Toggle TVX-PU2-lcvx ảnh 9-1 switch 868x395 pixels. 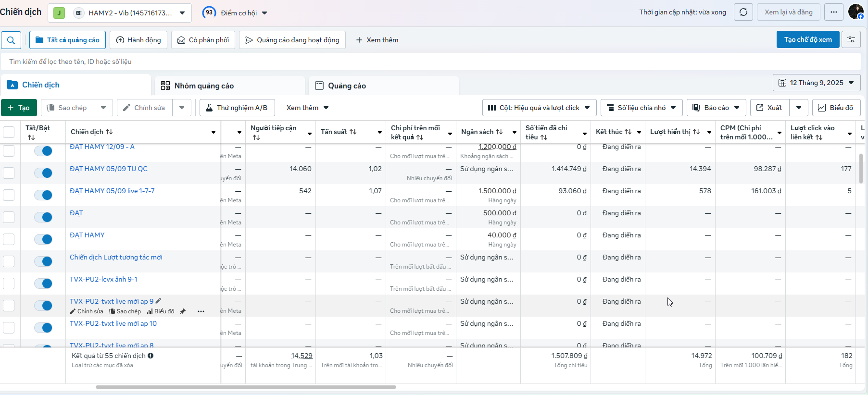click(x=43, y=284)
